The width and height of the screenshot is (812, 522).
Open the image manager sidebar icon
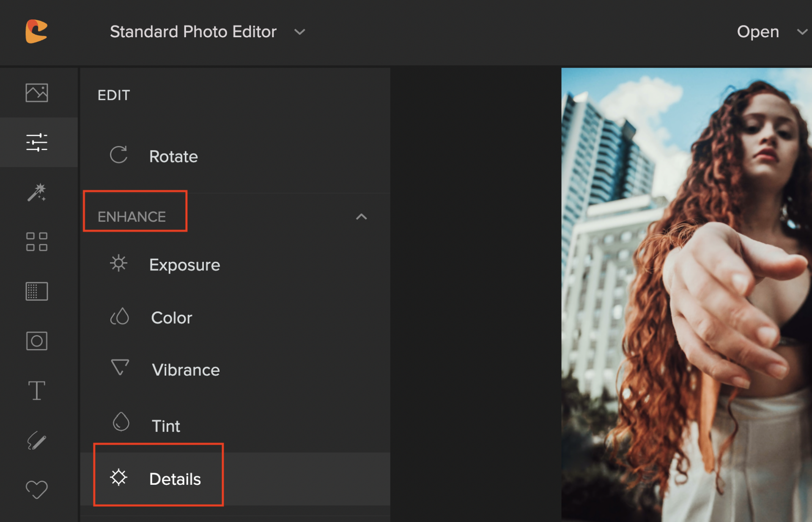[37, 93]
